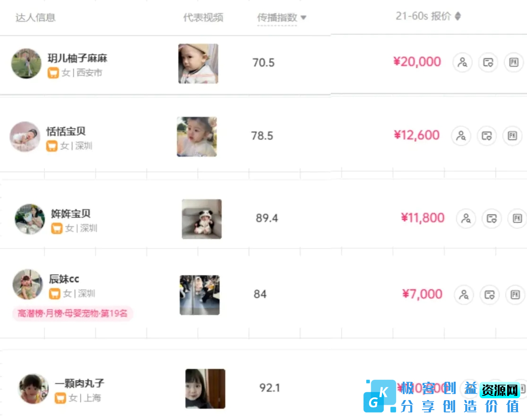Click PK compare icon for 辰妹cc

point(515,294)
